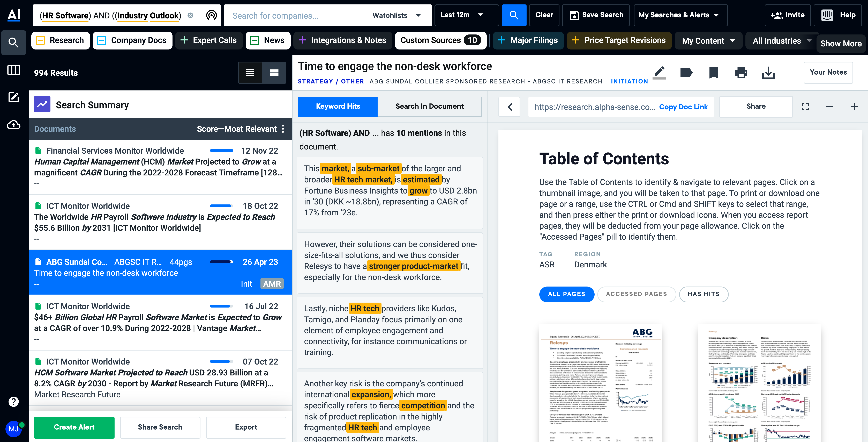Click Create Alert button
The height and width of the screenshot is (442, 868).
[x=74, y=427]
